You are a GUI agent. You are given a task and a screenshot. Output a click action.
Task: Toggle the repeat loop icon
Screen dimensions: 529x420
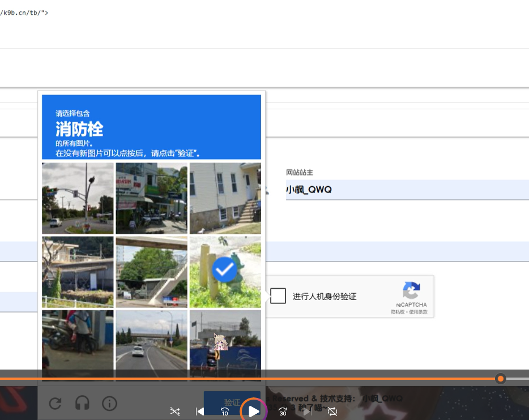tap(332, 412)
